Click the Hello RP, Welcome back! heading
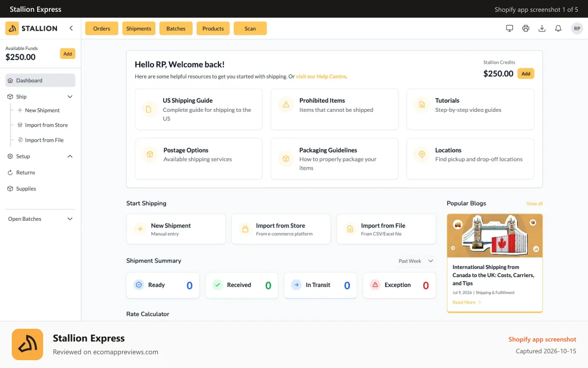Screen dimensions: 588x368 tap(180, 64)
